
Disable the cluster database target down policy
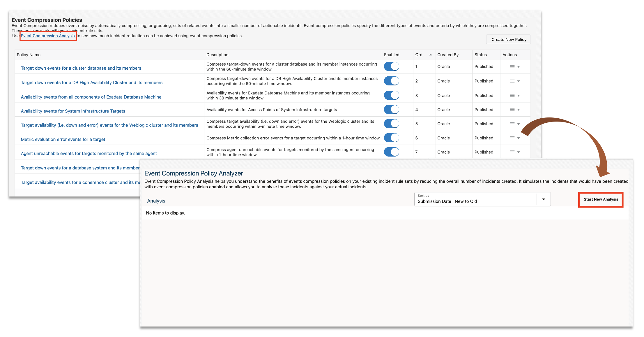(x=391, y=66)
